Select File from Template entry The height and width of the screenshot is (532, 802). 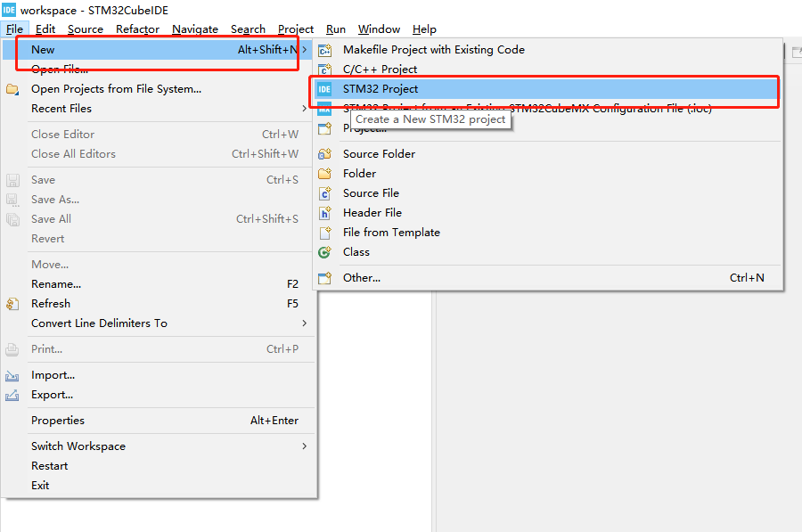click(x=548, y=233)
